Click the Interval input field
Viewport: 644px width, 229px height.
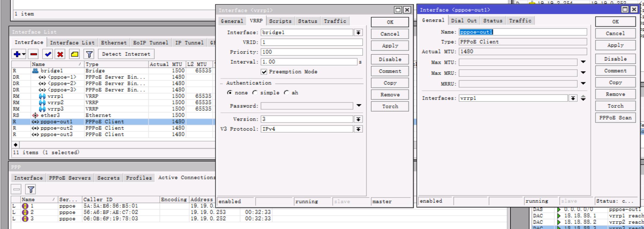309,62
